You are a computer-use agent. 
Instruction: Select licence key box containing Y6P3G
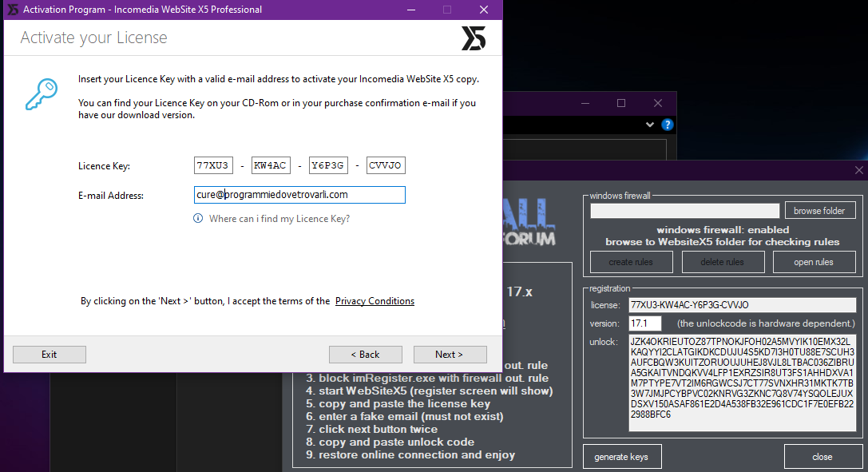point(328,165)
